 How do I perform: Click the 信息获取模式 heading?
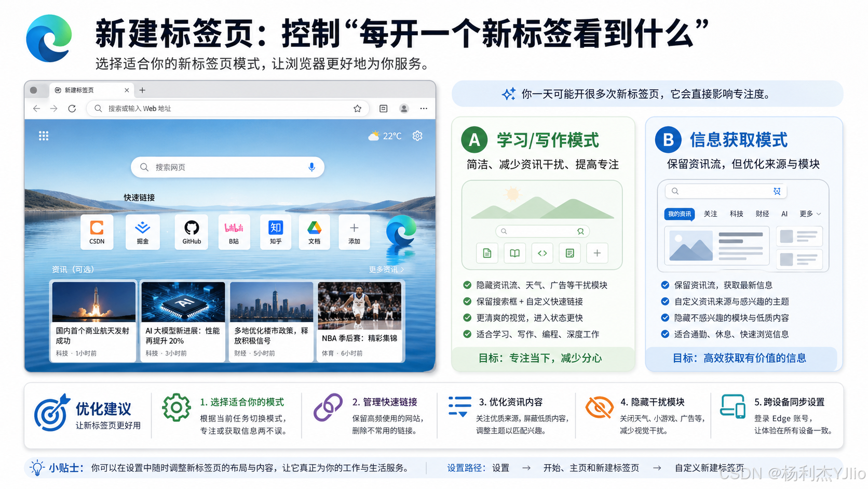click(x=738, y=140)
